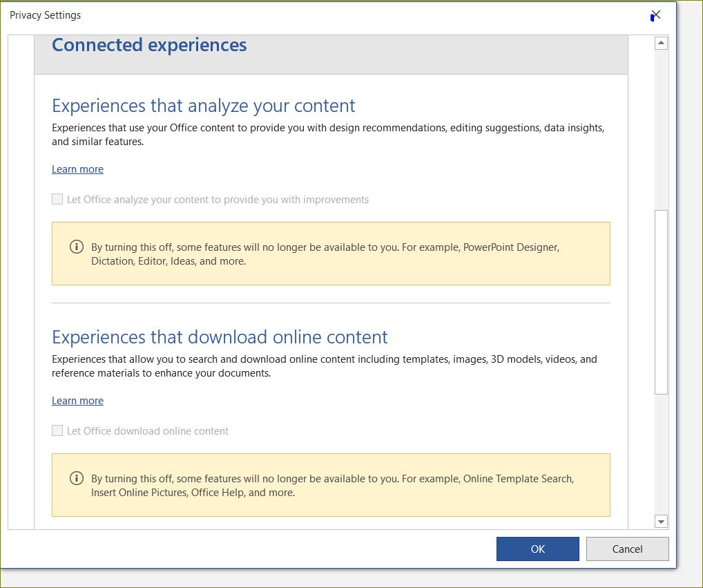The image size is (703, 588).
Task: Click the Connected experiences heading
Action: tap(149, 45)
